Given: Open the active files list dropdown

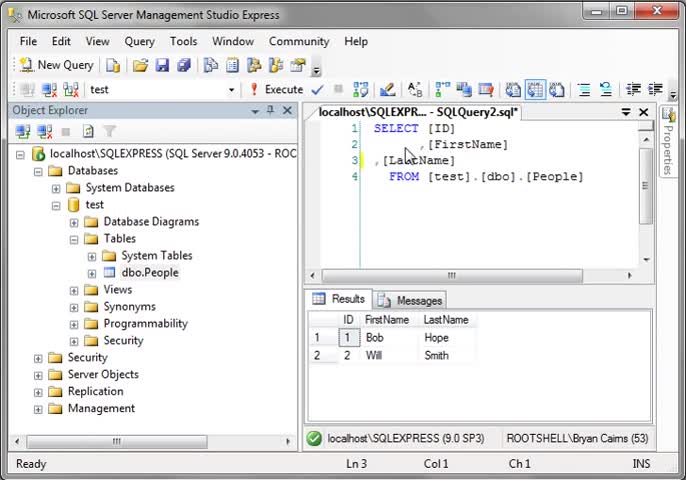Looking at the screenshot, I should coord(626,112).
